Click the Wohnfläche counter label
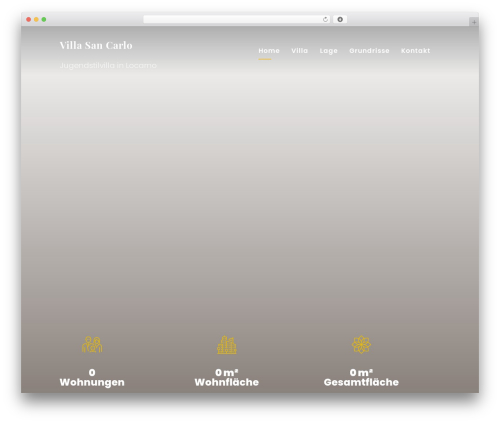 (x=227, y=382)
